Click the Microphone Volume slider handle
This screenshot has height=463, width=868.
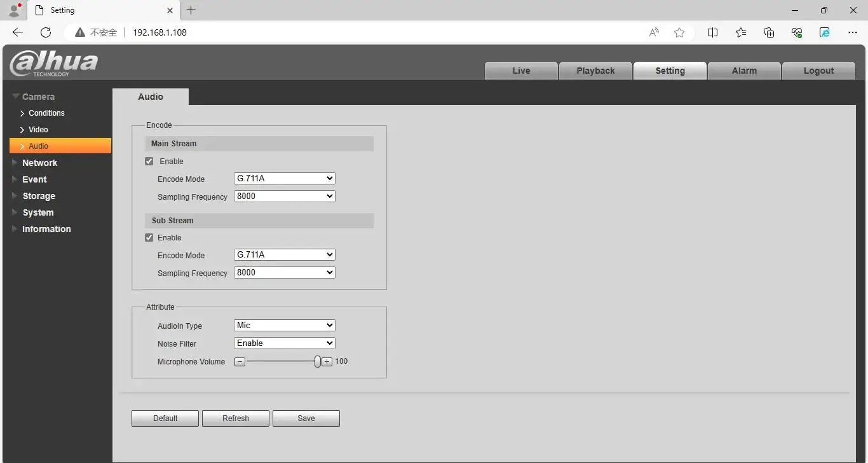pyautogui.click(x=318, y=362)
